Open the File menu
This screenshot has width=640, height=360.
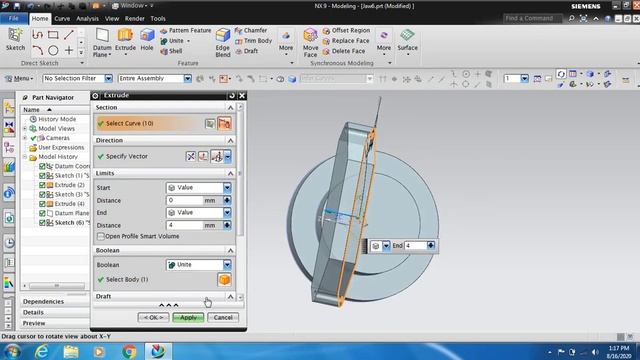[13, 18]
